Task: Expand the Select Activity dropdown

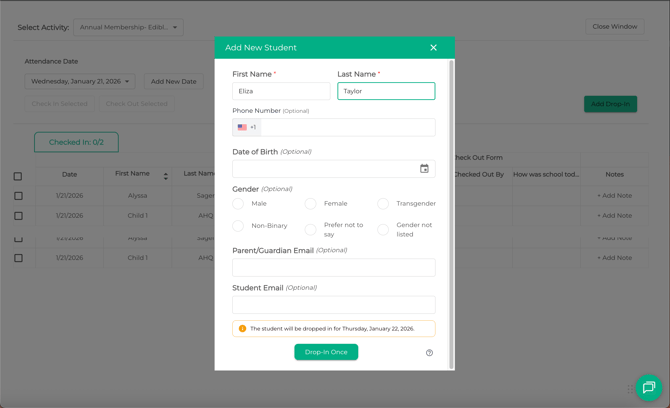Action: tap(128, 28)
